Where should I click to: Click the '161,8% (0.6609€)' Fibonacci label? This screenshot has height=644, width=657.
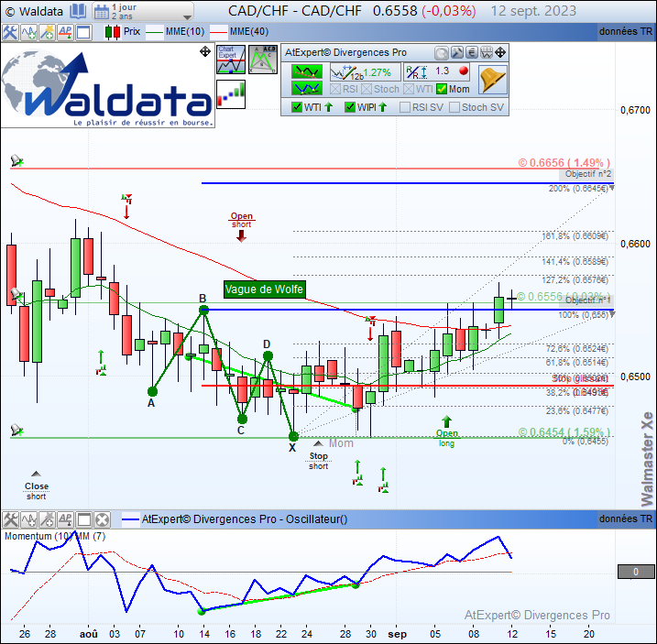point(575,236)
